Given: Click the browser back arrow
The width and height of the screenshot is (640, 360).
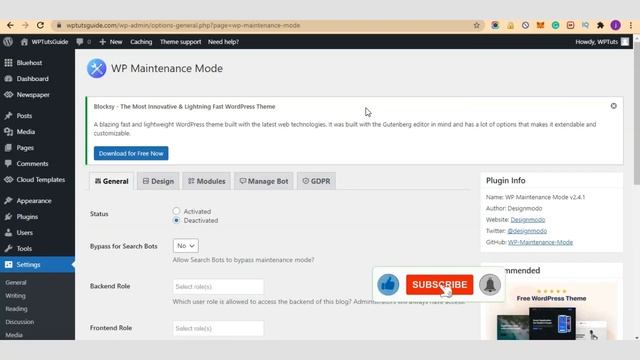Looking at the screenshot, I should (10, 25).
